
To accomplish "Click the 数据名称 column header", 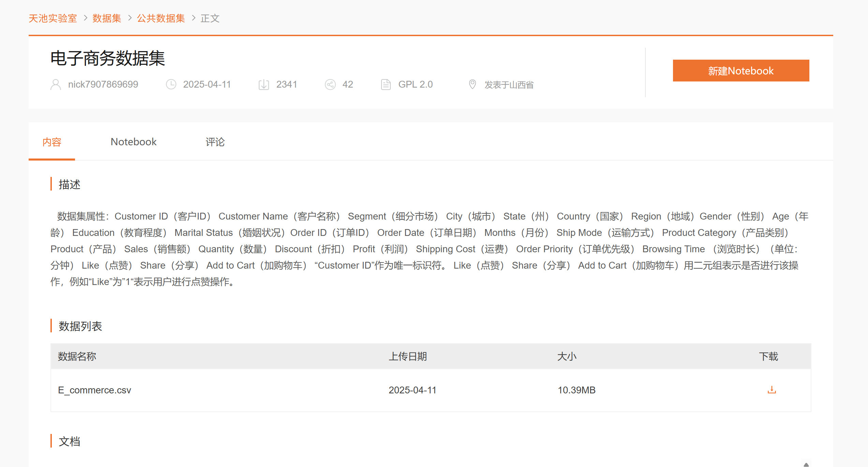I will [x=77, y=357].
